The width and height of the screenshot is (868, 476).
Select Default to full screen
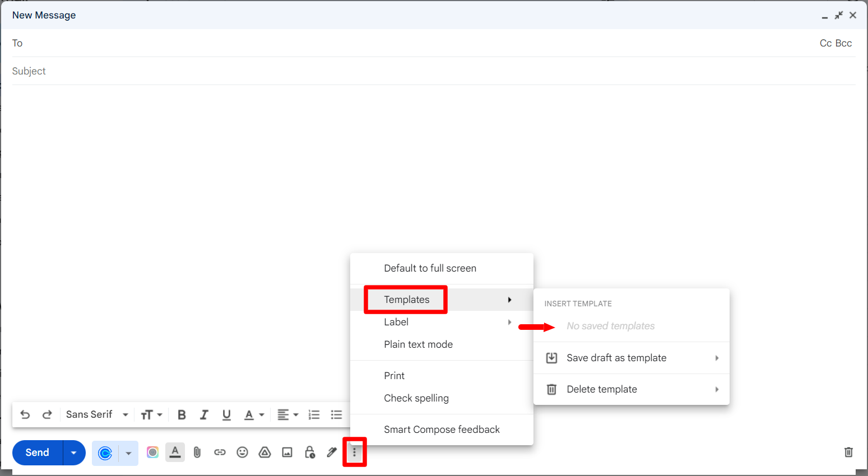tap(442, 268)
